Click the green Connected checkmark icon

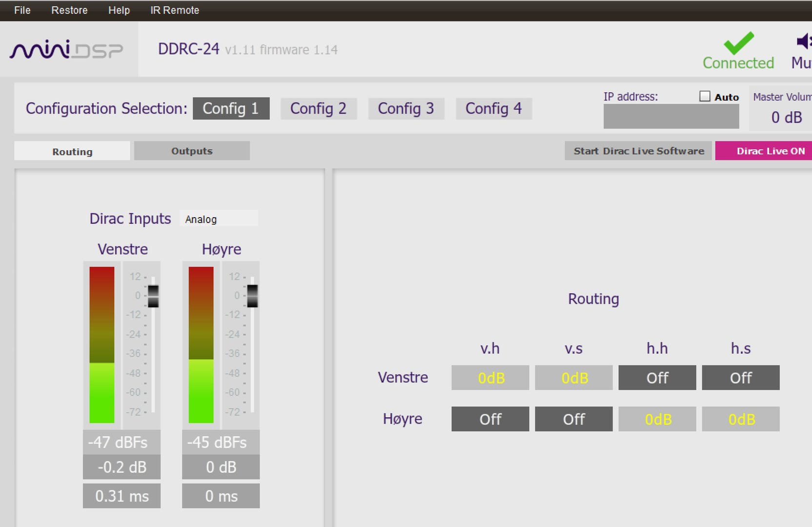(x=738, y=43)
